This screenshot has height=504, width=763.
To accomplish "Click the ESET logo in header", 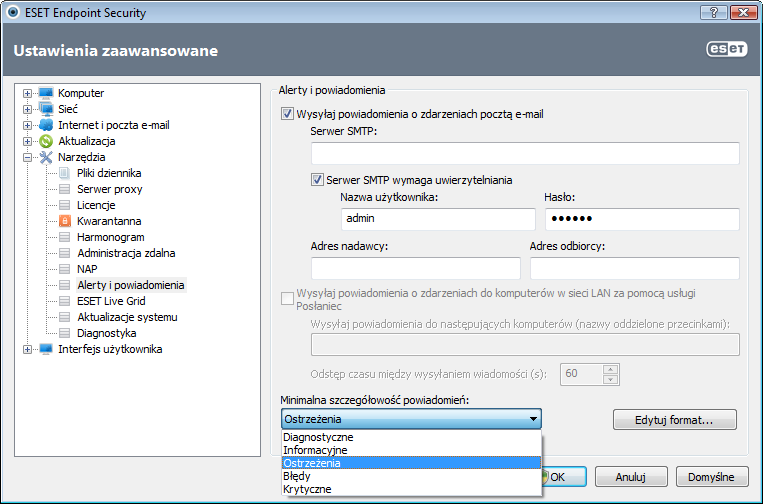I will 727,49.
